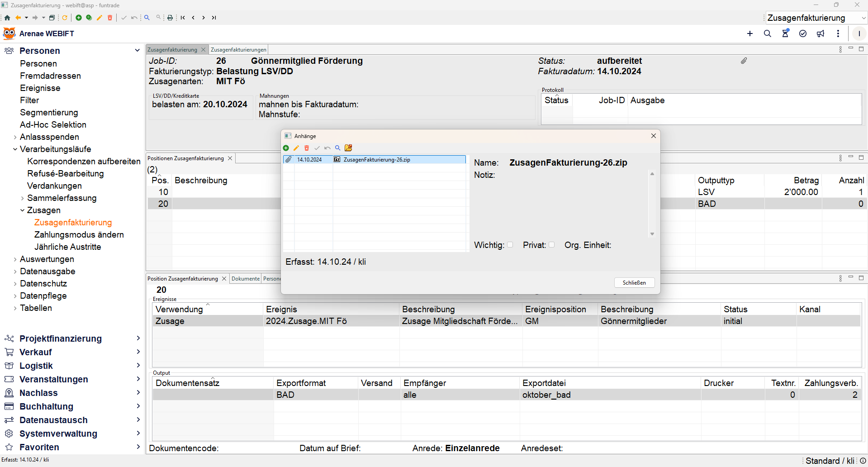This screenshot has height=467, width=868.
Task: Click the home icon in the main toolbar
Action: pos(7,18)
